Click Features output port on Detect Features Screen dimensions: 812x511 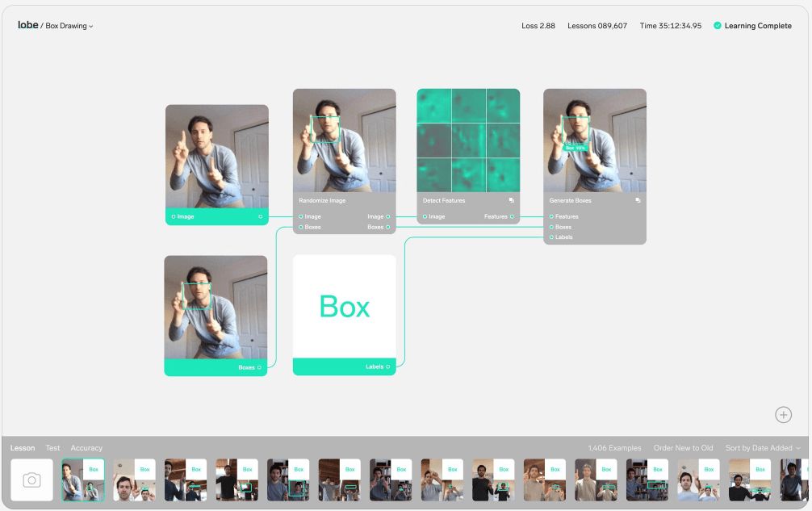point(512,216)
